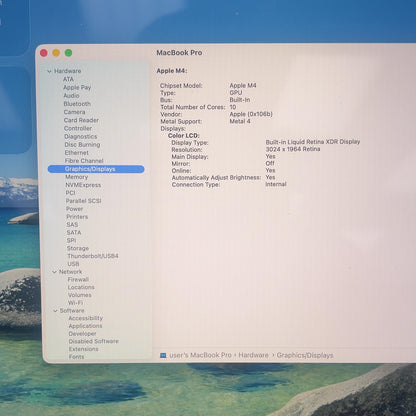Open the Power hardware entry
Screen dimensions: 416x416
(74, 209)
